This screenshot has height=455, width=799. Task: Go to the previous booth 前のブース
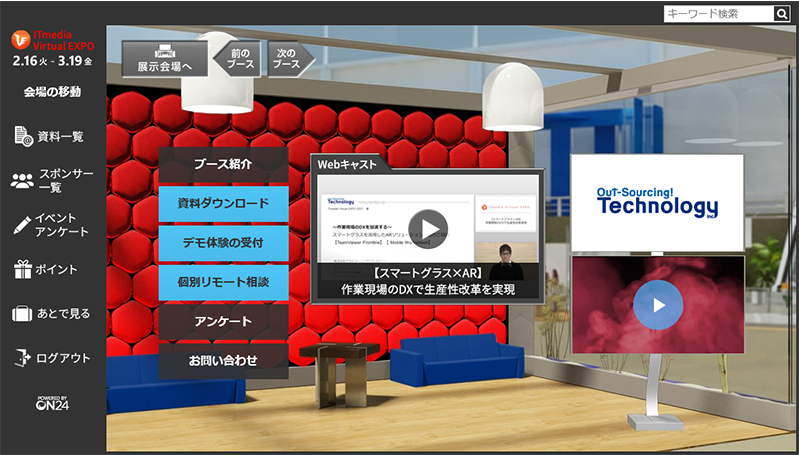239,59
